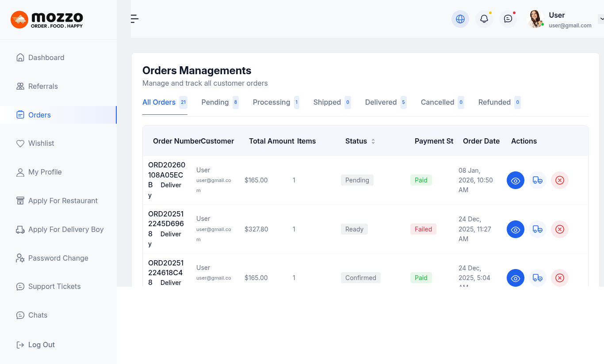Viewport: 604px width, 364px height.
Task: Switch to the Pending orders tab
Action: [215, 102]
